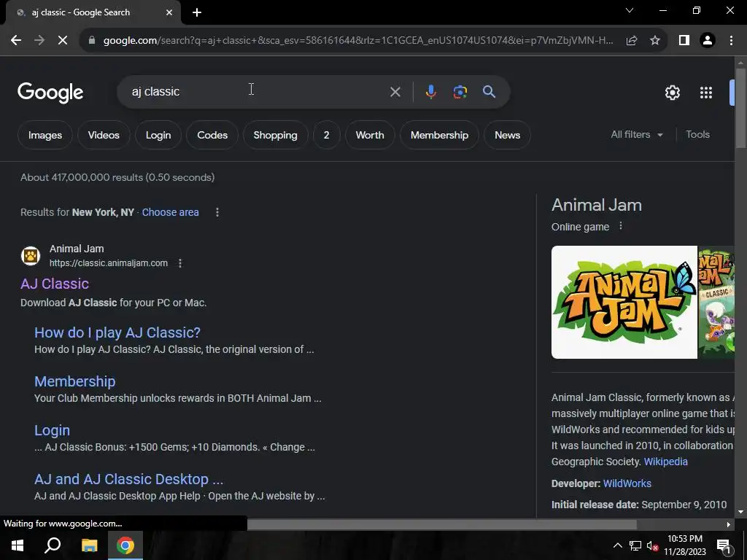Click the Choose area link

(170, 212)
